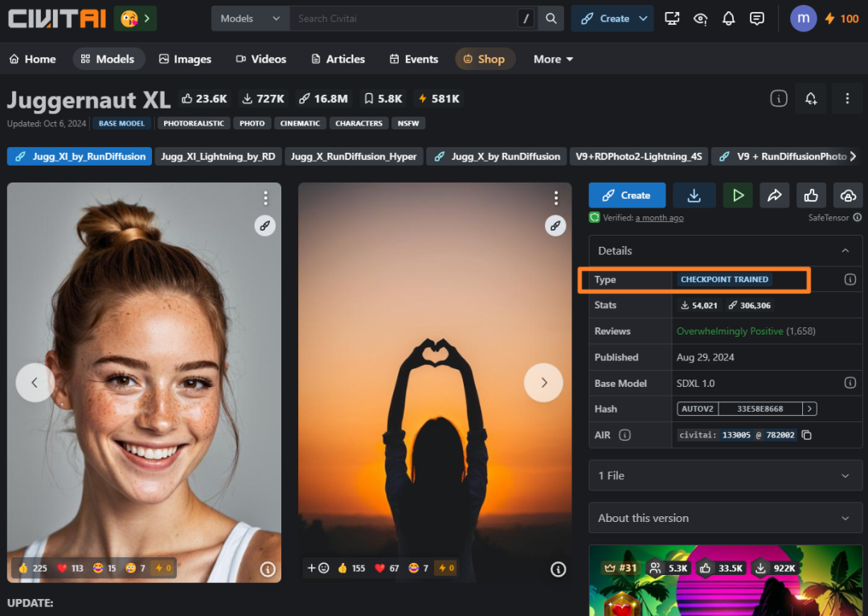The image size is (868, 616).
Task: Click the Civitai logo
Action: click(57, 18)
